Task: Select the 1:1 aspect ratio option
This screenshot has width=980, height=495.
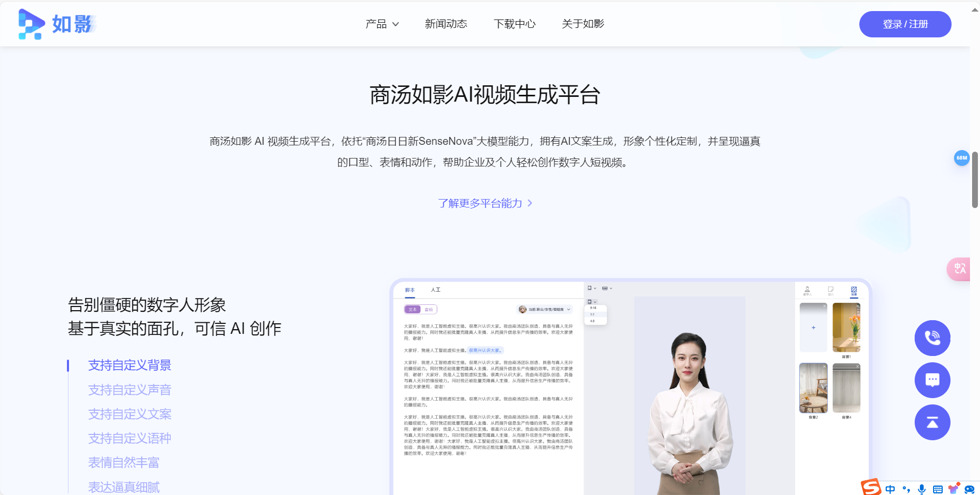Action: click(592, 314)
